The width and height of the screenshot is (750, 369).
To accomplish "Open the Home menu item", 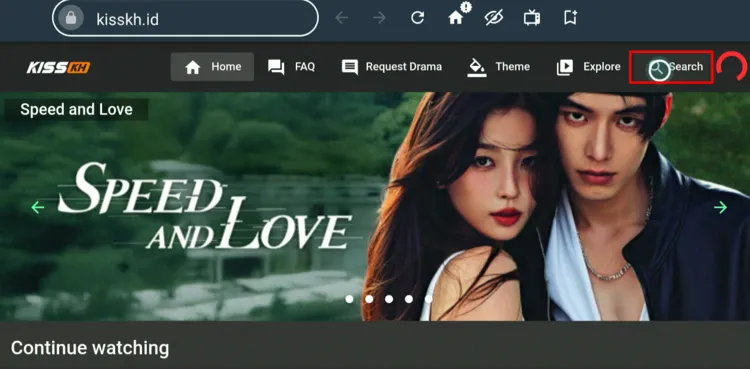I will 212,67.
